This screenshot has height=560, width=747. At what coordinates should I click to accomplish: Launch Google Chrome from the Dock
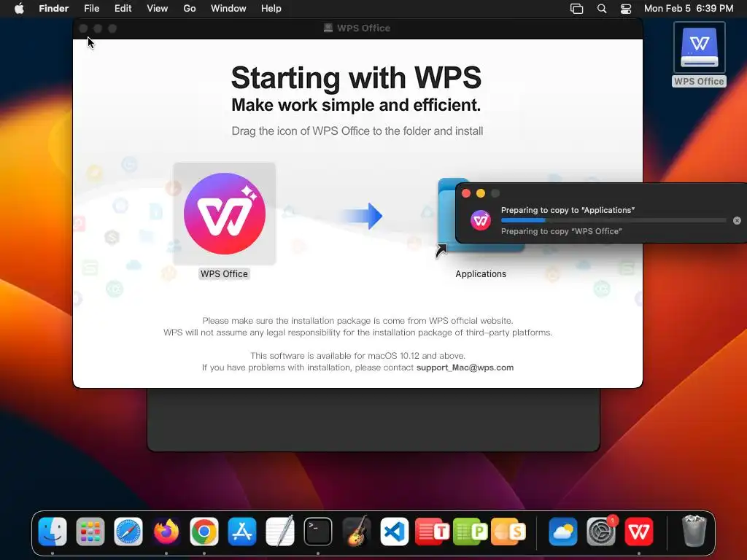point(204,532)
